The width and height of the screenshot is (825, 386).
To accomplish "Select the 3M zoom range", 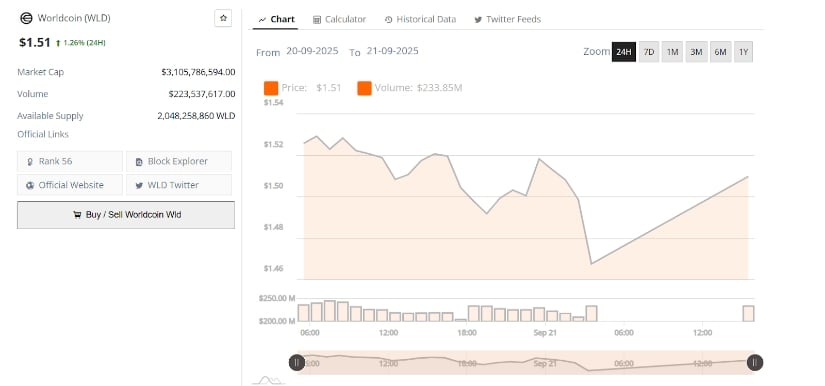I will 696,52.
